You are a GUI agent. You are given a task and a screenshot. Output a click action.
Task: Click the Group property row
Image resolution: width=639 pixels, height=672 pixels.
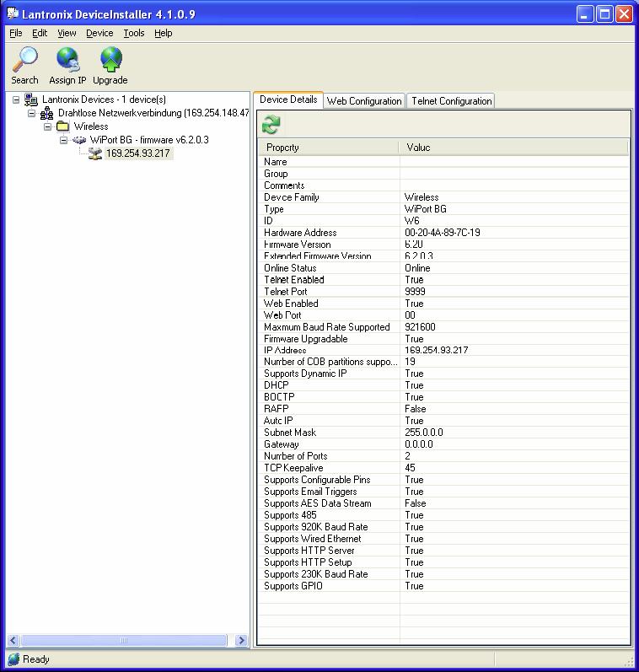tap(443, 174)
